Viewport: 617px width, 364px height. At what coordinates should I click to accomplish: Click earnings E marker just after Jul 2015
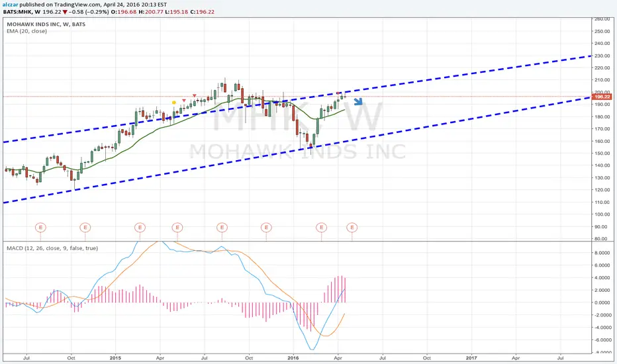pyautogui.click(x=222, y=228)
